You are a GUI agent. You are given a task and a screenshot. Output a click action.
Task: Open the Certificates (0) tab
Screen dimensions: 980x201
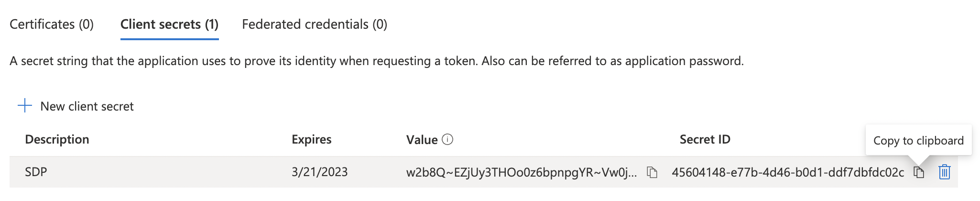click(x=52, y=24)
